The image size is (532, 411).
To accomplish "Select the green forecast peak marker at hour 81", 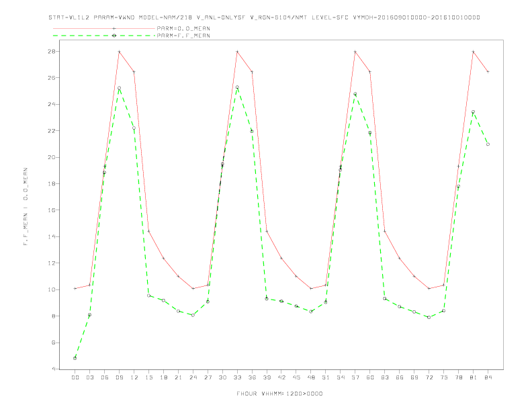I will [474, 111].
